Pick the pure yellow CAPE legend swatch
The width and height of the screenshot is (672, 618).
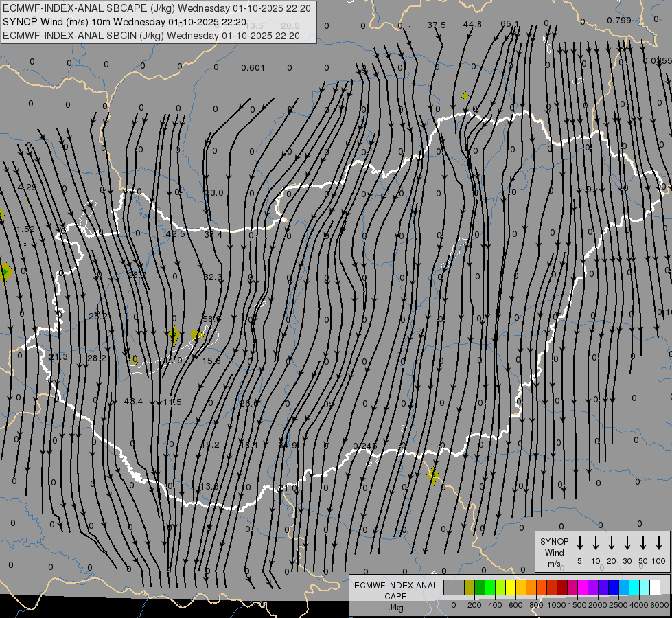point(511,587)
